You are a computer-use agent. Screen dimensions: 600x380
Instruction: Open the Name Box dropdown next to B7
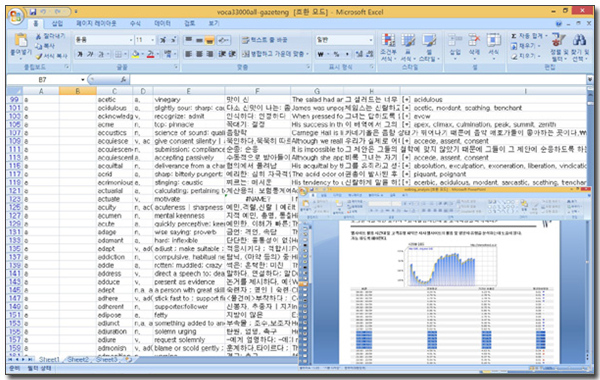tap(83, 80)
